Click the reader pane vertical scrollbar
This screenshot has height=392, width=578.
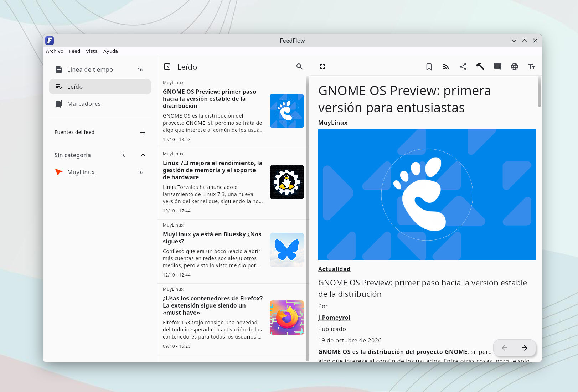tap(540, 92)
